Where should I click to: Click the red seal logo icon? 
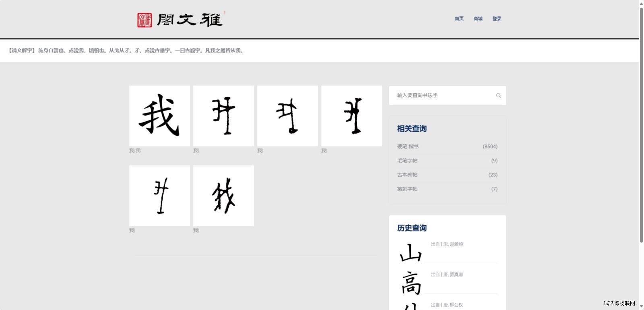[144, 20]
